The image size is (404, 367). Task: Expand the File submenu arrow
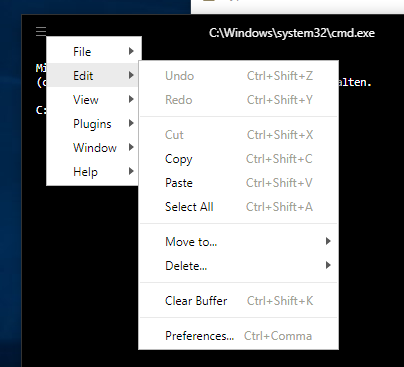(x=131, y=51)
